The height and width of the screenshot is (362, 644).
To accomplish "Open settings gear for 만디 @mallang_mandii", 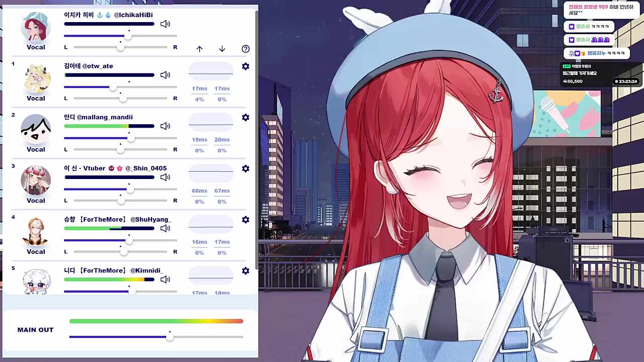I will tap(246, 117).
